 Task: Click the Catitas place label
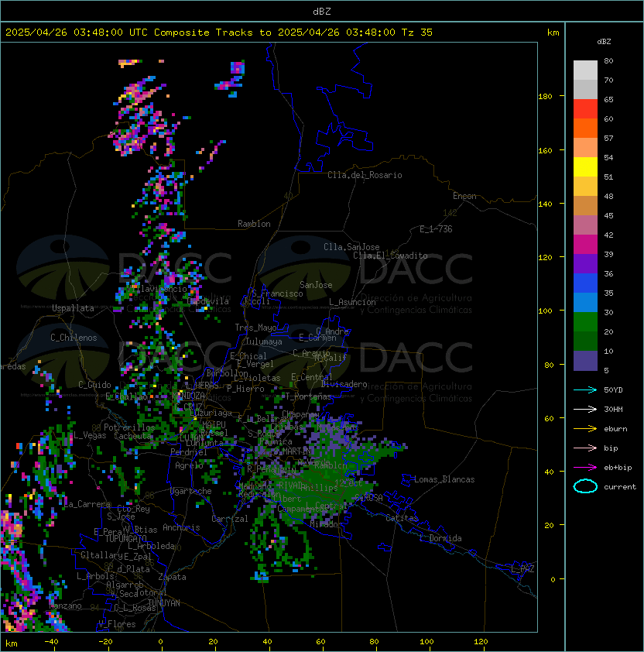[x=402, y=518]
